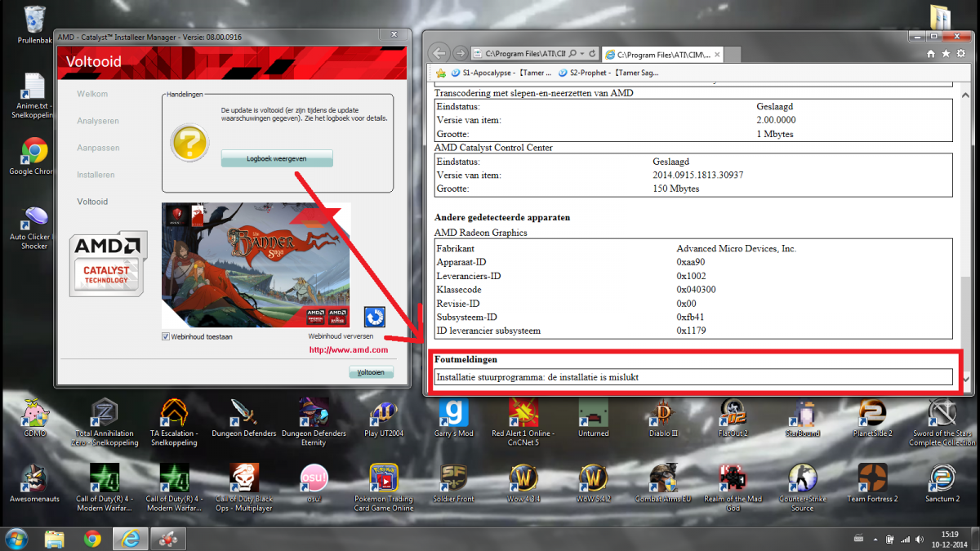Viewport: 980px width, 551px height.
Task: Launch Dungeon Defenders desktop icon
Action: click(244, 417)
